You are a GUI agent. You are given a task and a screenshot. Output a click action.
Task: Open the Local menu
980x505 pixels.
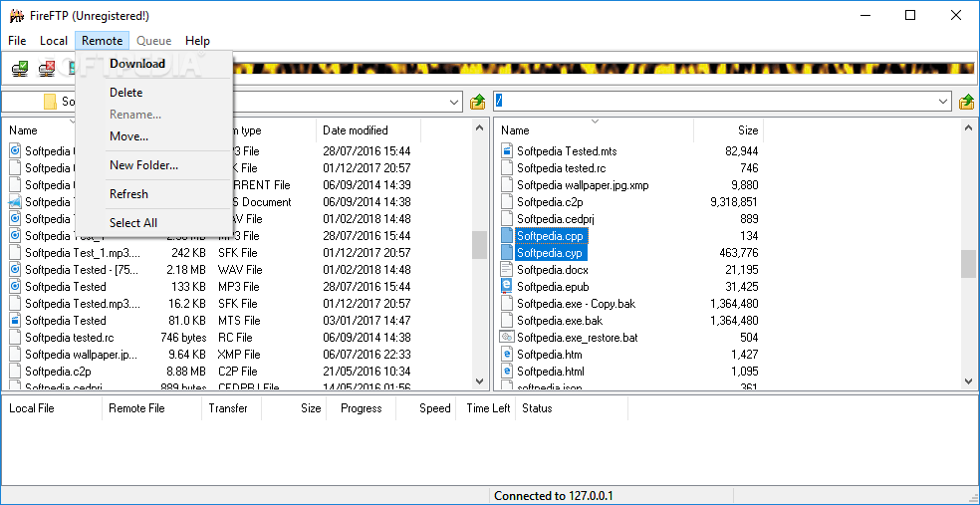point(54,41)
